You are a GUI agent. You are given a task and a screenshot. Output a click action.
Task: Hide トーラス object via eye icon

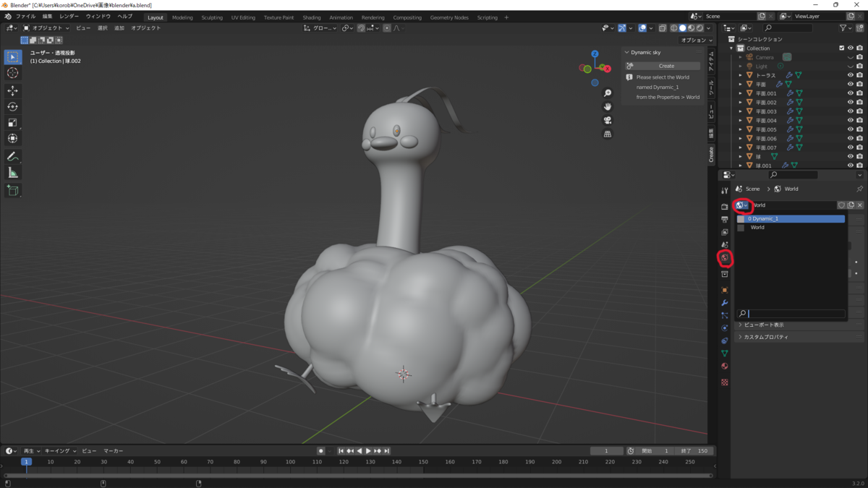(850, 75)
